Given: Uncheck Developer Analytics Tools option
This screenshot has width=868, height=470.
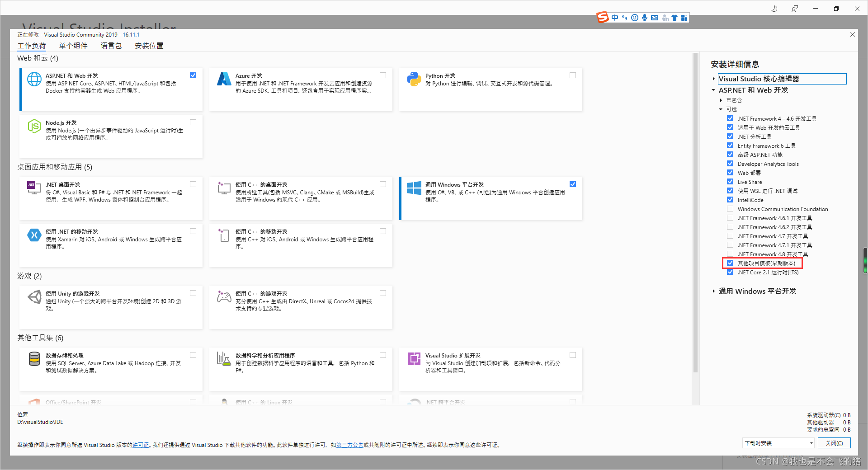Looking at the screenshot, I should pos(730,164).
